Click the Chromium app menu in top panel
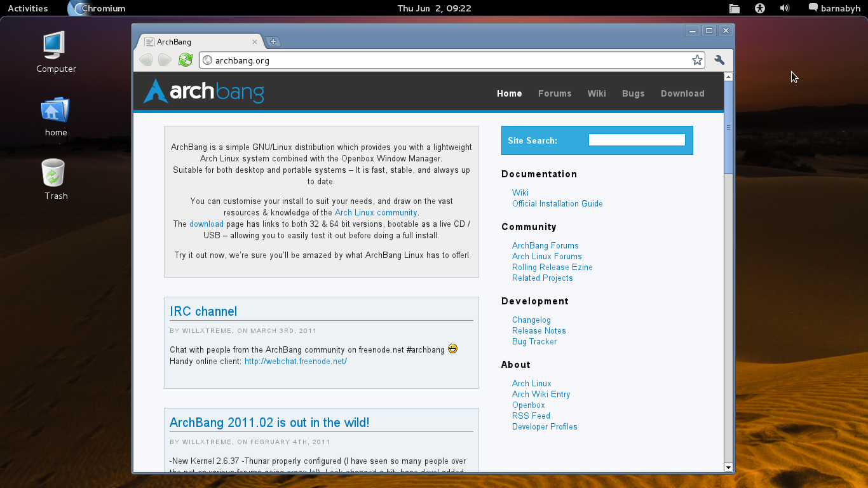Image resolution: width=868 pixels, height=488 pixels. pos(97,8)
